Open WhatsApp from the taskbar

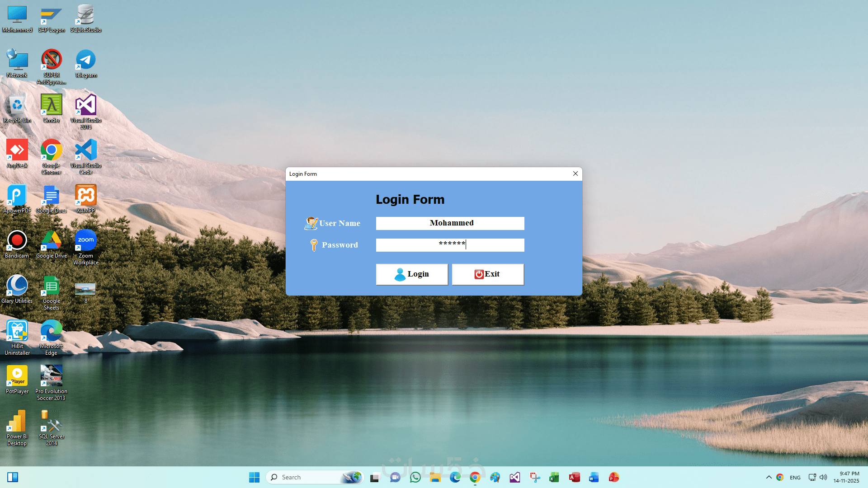[x=415, y=477]
